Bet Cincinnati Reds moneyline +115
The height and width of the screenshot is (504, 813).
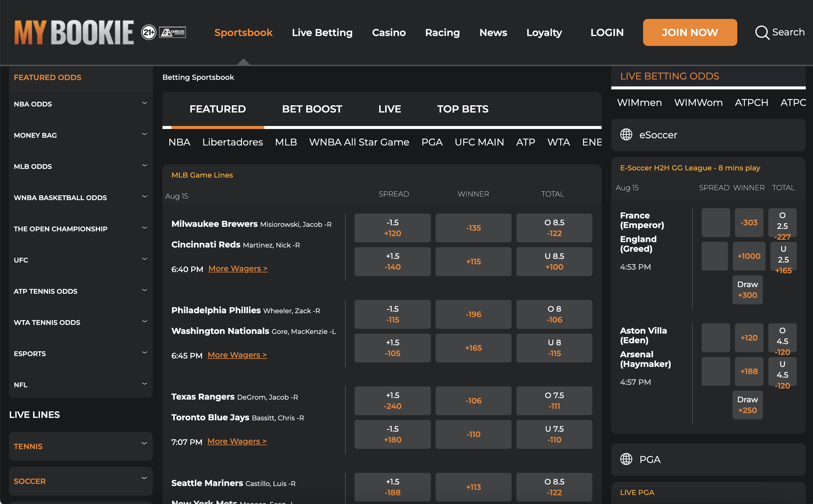click(473, 262)
